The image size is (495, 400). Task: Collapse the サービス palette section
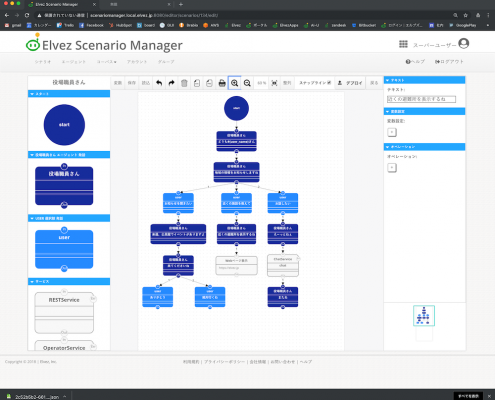(x=69, y=282)
